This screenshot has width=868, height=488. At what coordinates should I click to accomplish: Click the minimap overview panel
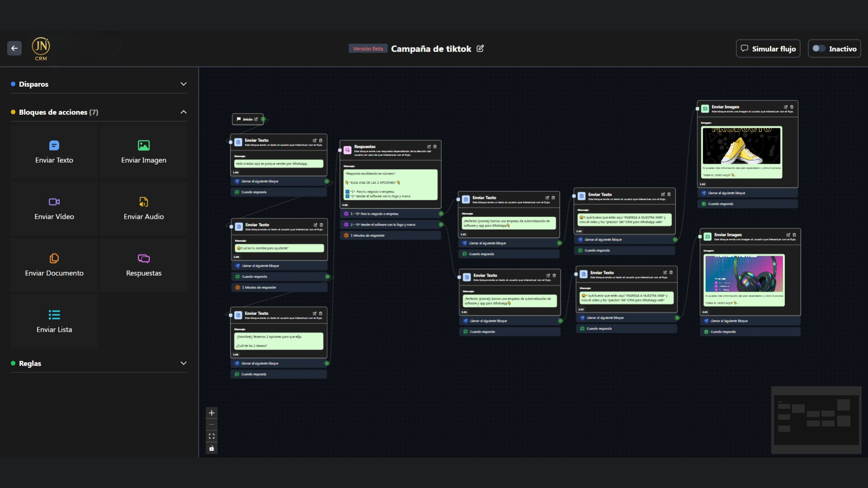point(816,420)
